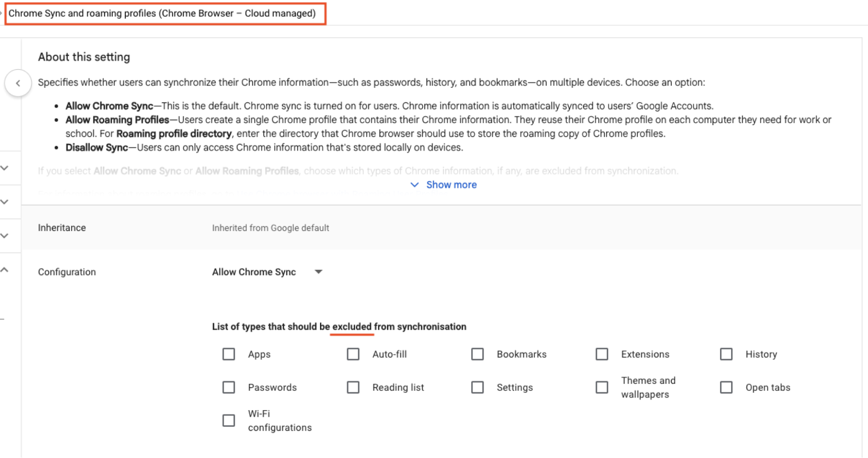
Task: Exclude Passwords from synchronisation
Action: point(229,387)
